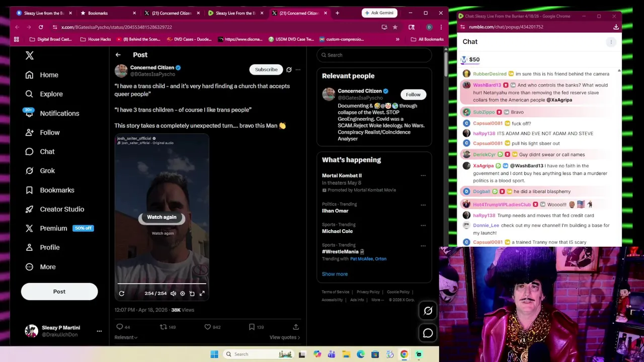Bookmark this page with the star icon
This screenshot has height=362, width=644.
(395, 27)
